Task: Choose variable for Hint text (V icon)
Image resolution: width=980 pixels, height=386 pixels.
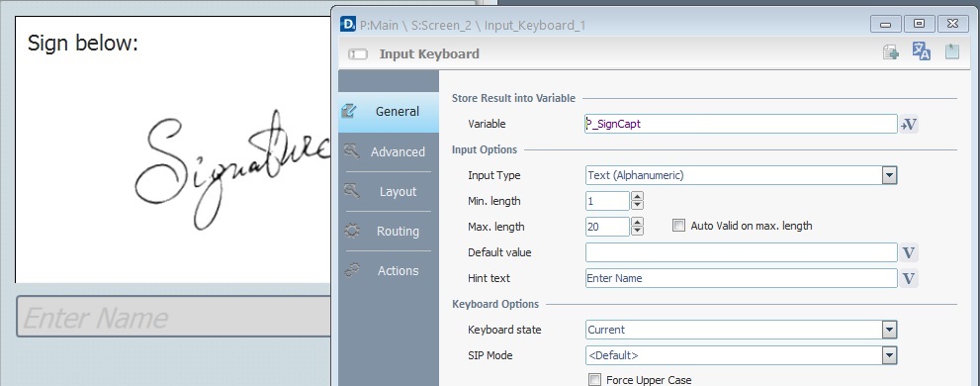Action: [x=909, y=278]
